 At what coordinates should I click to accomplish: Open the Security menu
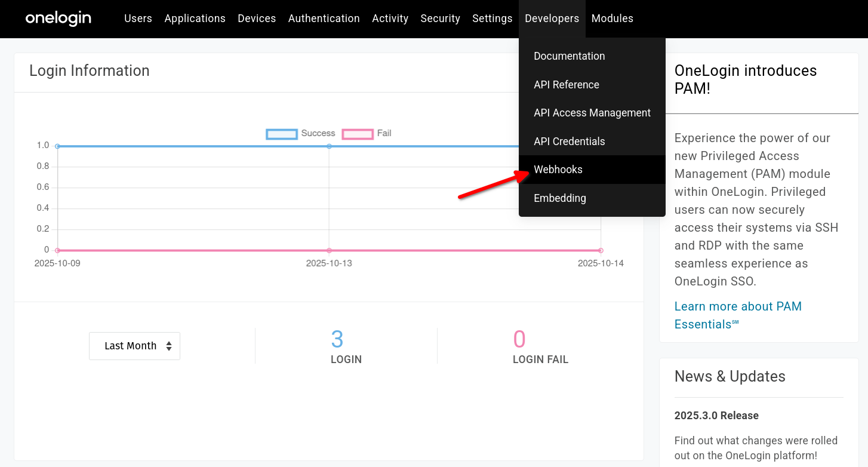[x=440, y=19]
